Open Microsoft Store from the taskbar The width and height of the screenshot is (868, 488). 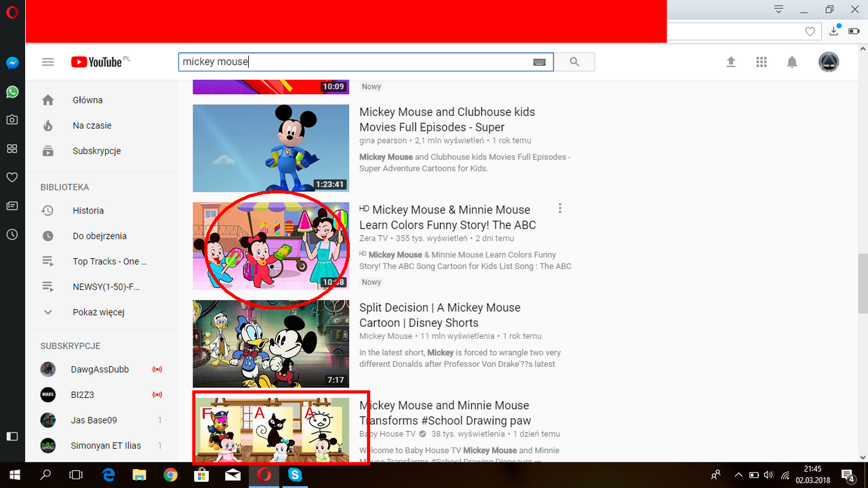click(x=201, y=475)
